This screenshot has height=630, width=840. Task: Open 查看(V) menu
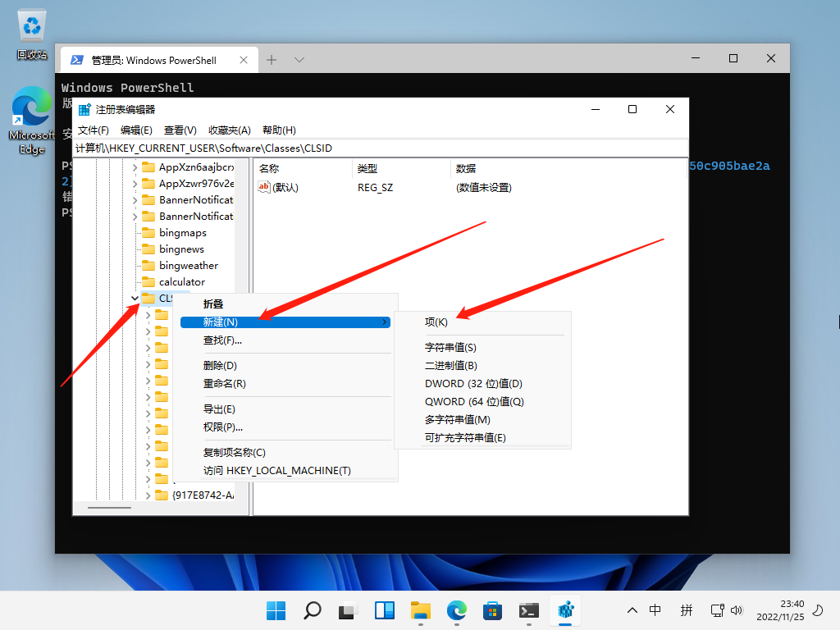coord(180,130)
